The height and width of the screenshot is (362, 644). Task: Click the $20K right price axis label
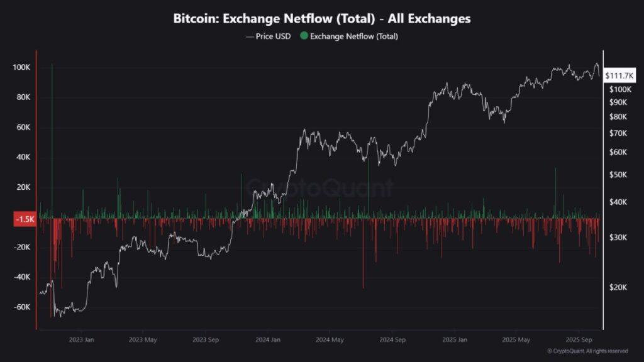(x=618, y=287)
